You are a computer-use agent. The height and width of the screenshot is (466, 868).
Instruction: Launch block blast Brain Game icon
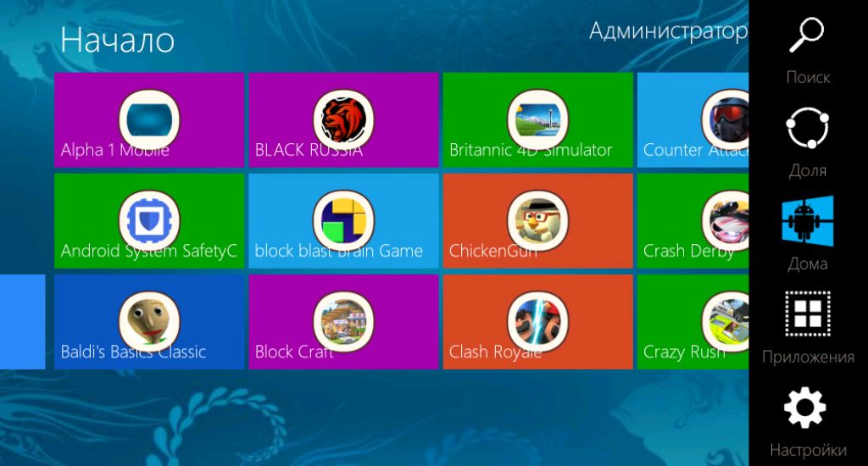coord(343,221)
